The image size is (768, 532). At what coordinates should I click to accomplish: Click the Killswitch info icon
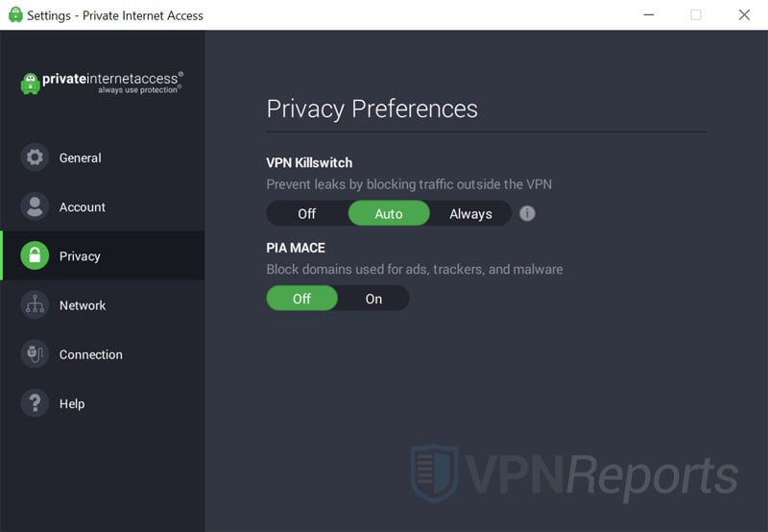click(x=527, y=213)
